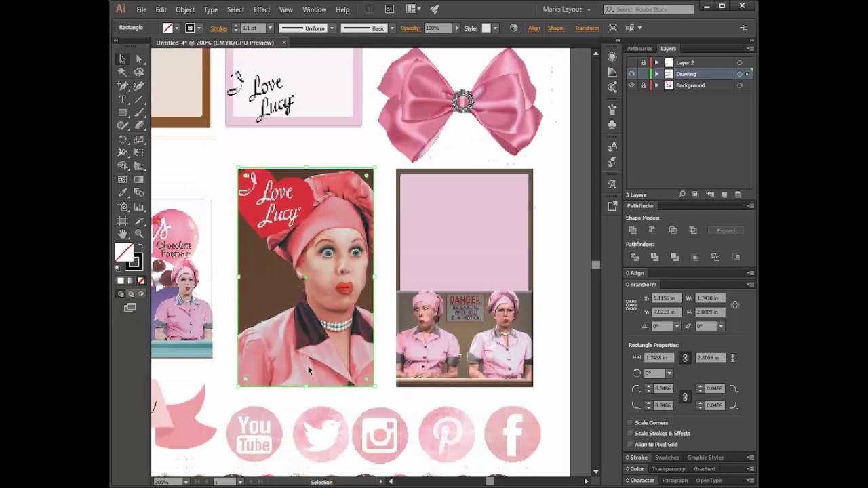Open the graphic Style dropdown
This screenshot has width=868, height=488.
tap(495, 28)
